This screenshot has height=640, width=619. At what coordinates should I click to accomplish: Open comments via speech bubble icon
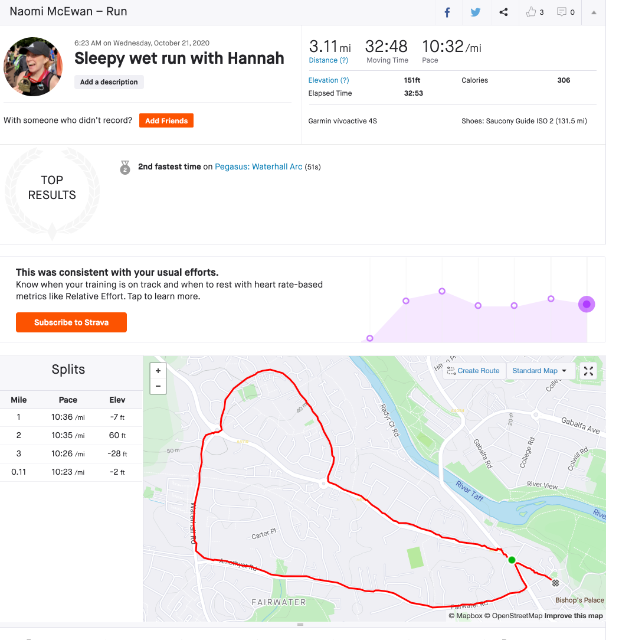pos(565,12)
